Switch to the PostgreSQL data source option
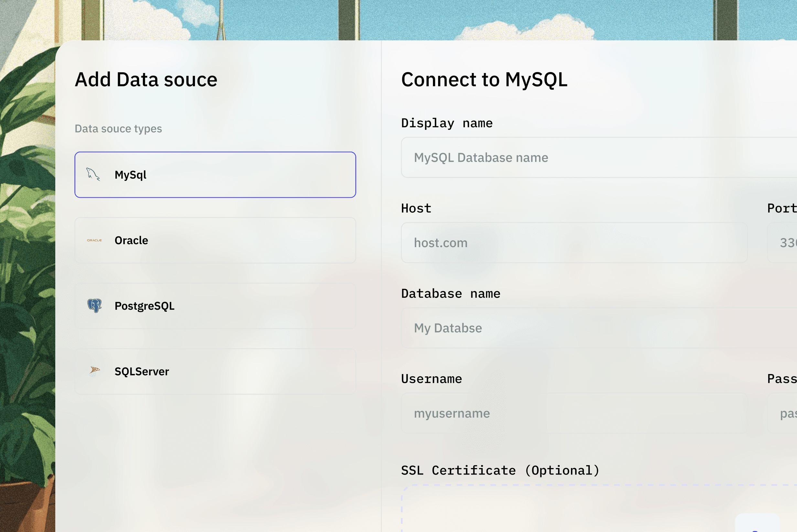 click(215, 306)
